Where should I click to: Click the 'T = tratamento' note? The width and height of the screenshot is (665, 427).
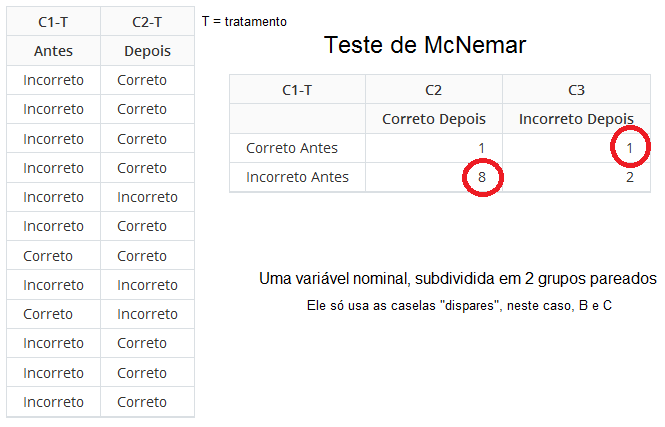244,21
